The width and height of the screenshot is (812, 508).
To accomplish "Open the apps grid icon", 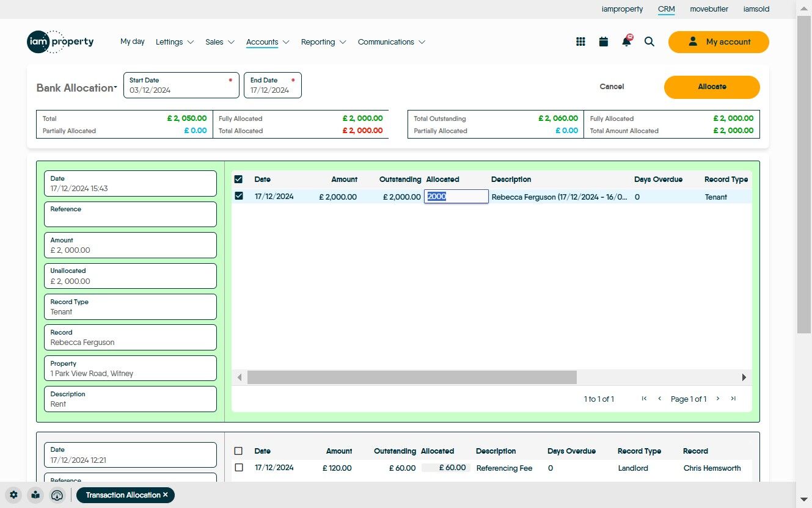I will [580, 42].
